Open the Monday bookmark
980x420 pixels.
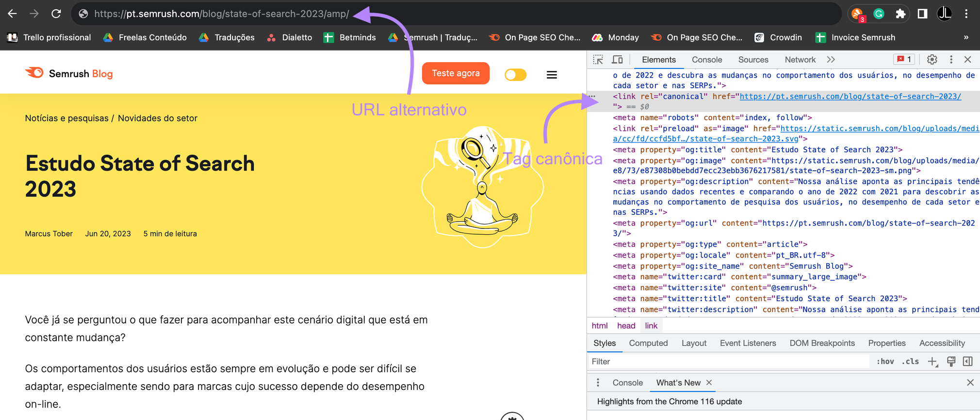pos(616,37)
